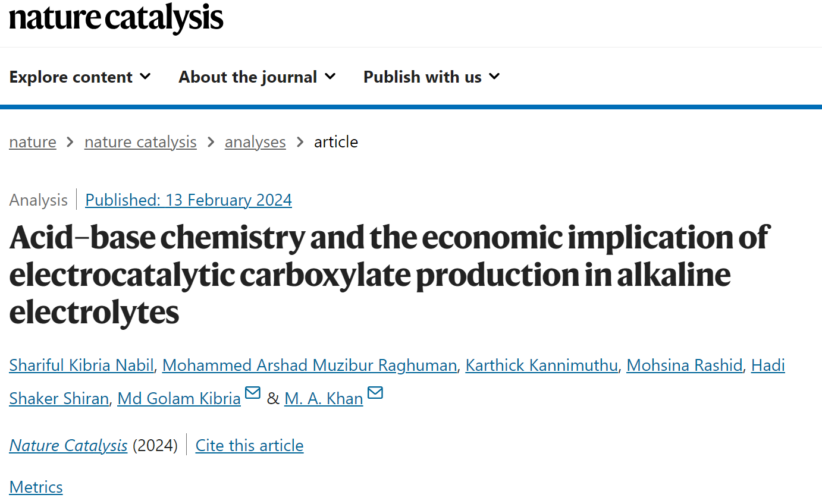
Task: Open author Mohammed Arshad Muzibur Raghuman
Action: [x=309, y=365]
